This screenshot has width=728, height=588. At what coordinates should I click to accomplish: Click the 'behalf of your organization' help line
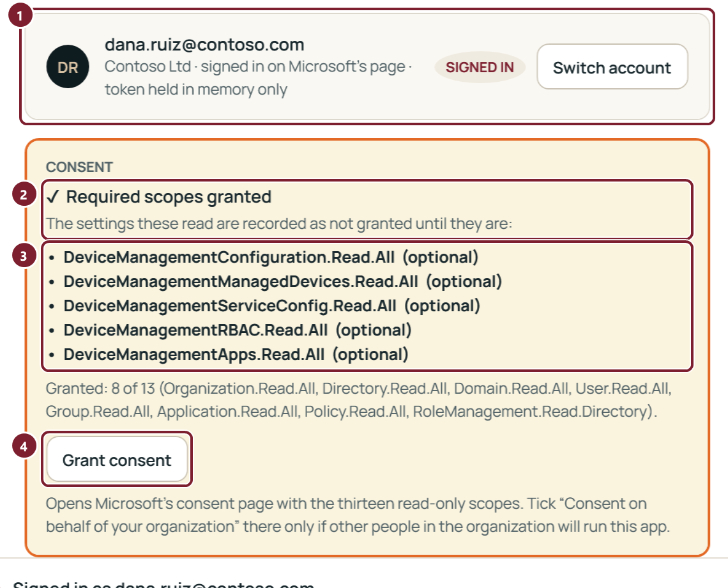[358, 527]
